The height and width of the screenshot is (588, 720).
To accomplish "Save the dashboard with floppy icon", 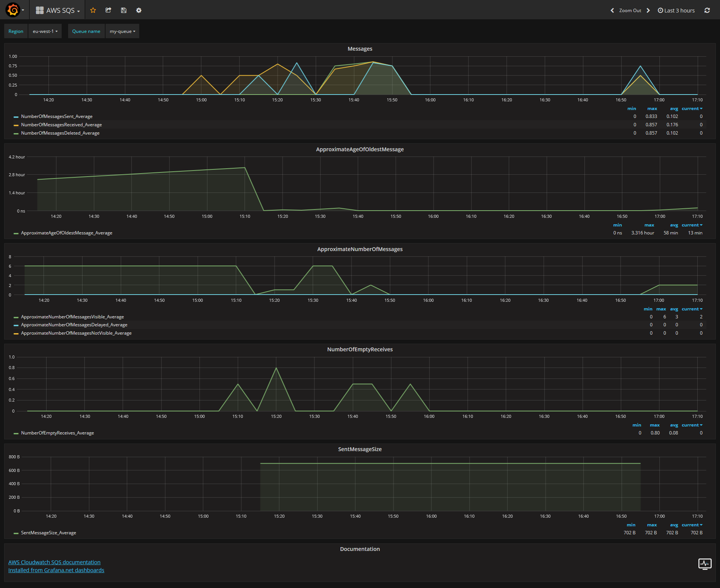I will [x=123, y=10].
